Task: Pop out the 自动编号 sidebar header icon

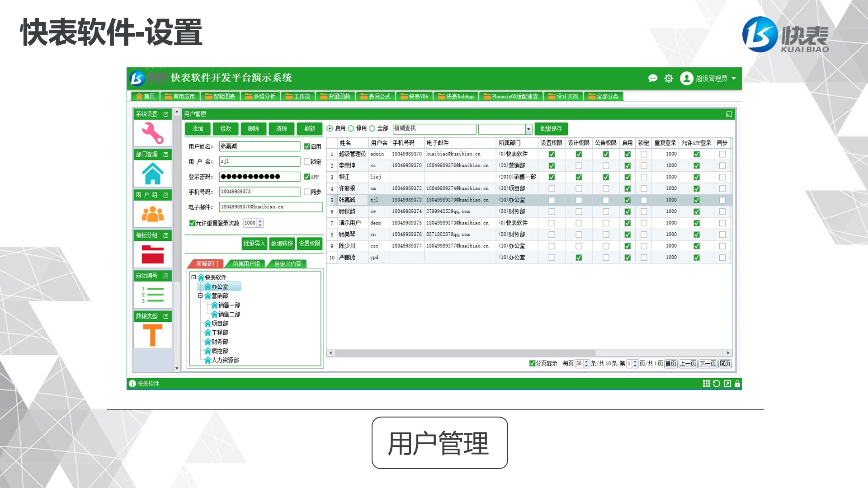Action: [x=166, y=276]
